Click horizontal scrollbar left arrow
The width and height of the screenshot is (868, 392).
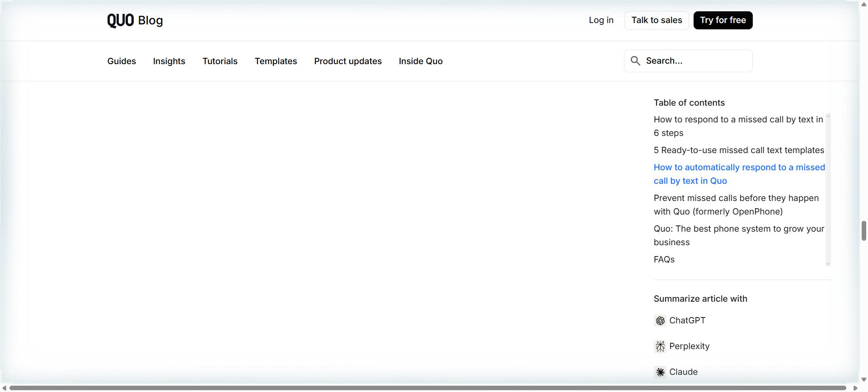(x=4, y=388)
